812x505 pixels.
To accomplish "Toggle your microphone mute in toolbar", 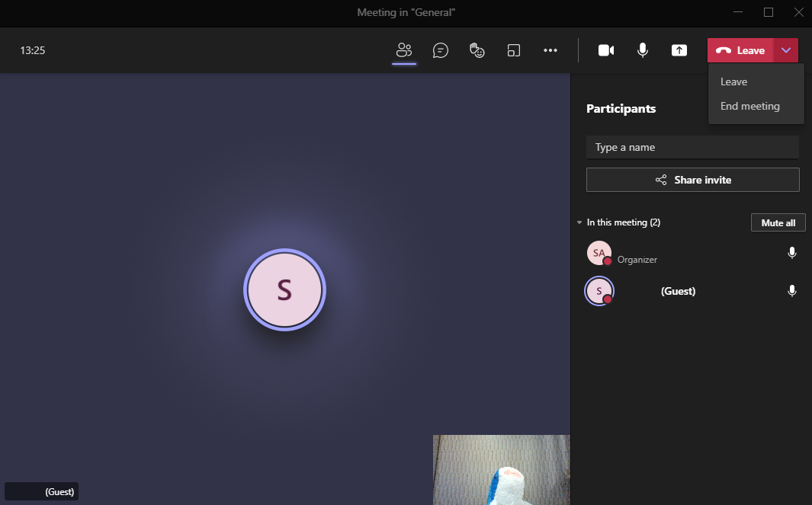I will pyautogui.click(x=643, y=50).
